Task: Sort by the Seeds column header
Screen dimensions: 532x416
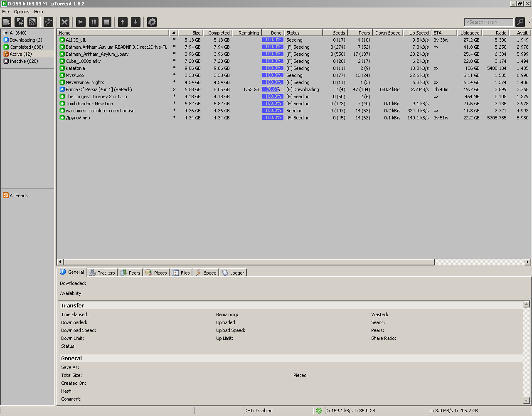Action: [x=335, y=33]
